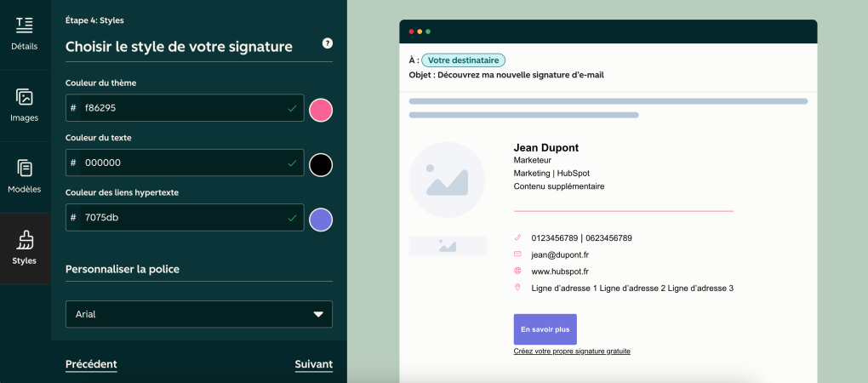Click the Votre destinataire recipient tag

click(463, 60)
